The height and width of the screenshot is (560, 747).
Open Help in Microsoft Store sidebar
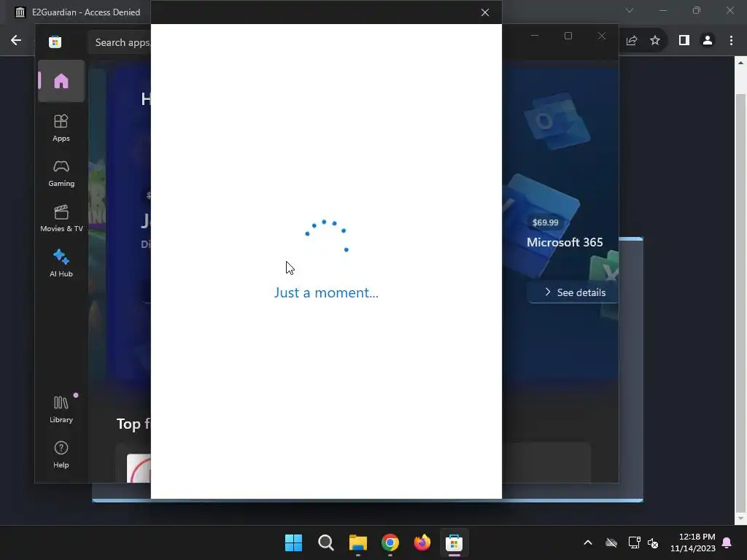click(x=61, y=455)
